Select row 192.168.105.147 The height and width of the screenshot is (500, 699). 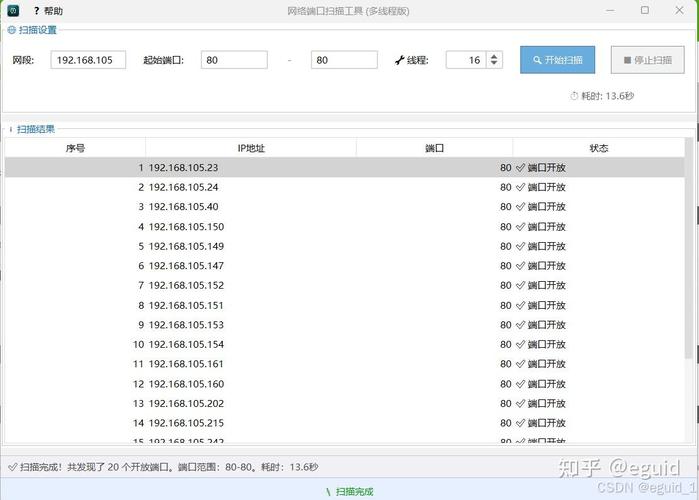[x=345, y=266]
